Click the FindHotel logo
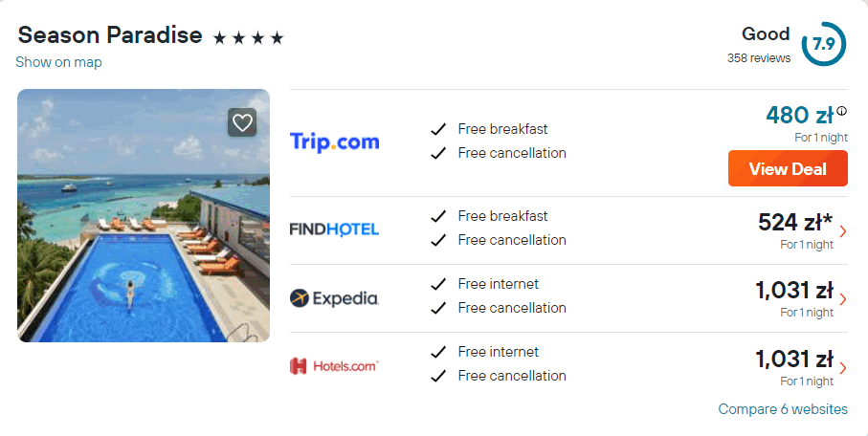Image resolution: width=868 pixels, height=436 pixels. coord(334,229)
